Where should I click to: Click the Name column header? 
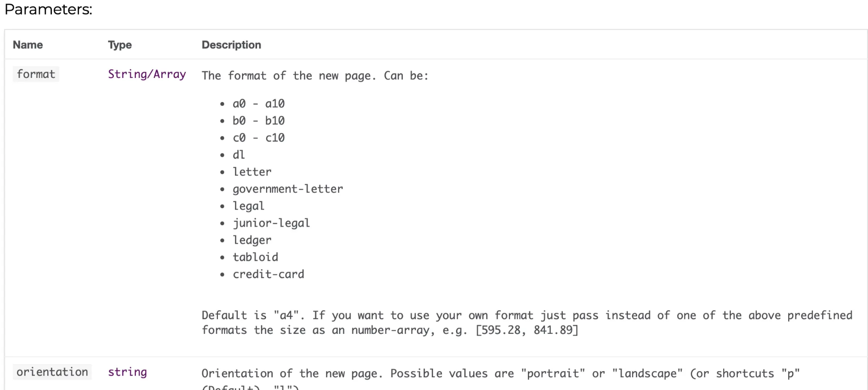28,45
